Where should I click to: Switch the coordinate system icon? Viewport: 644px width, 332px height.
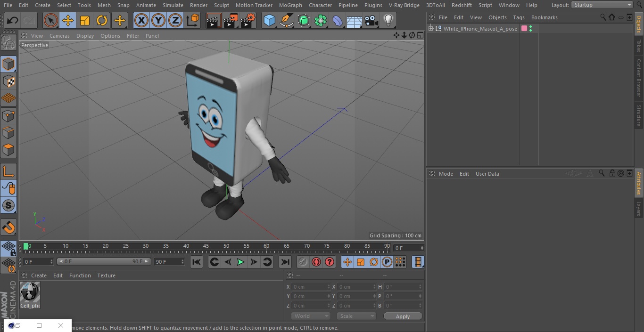(x=193, y=20)
